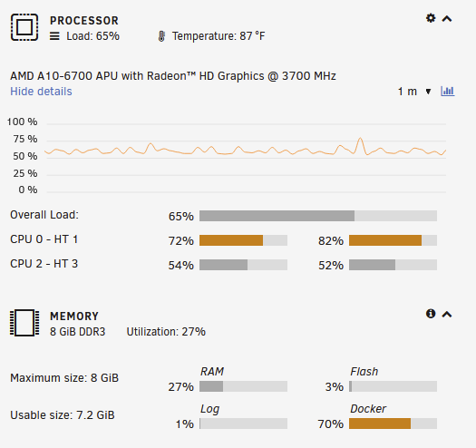Screen dimensions: 476x448
Task: Click the CPU load history graph line
Action: coord(246,150)
